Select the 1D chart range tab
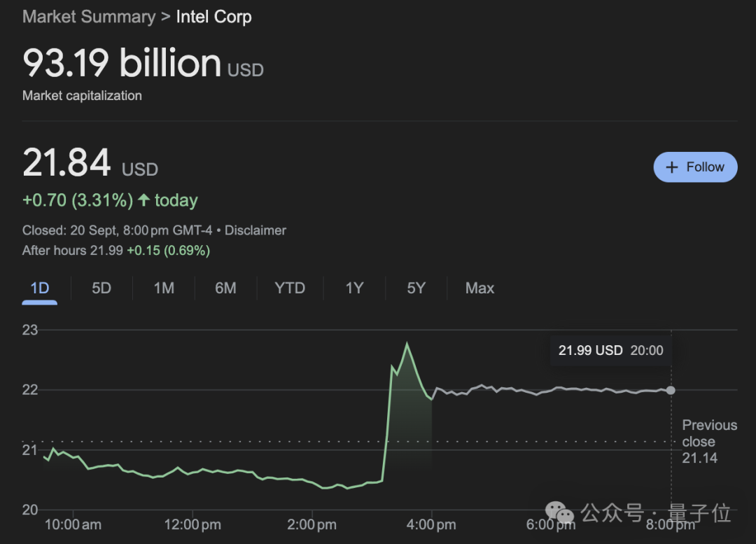 tap(40, 288)
